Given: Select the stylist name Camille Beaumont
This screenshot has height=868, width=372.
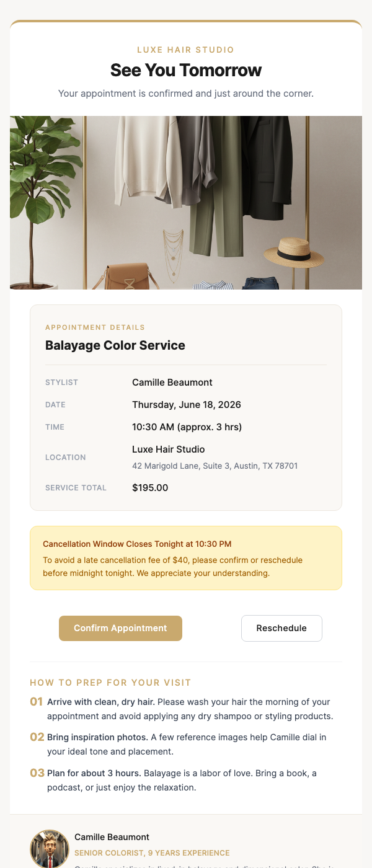Looking at the screenshot, I should coord(172,382).
